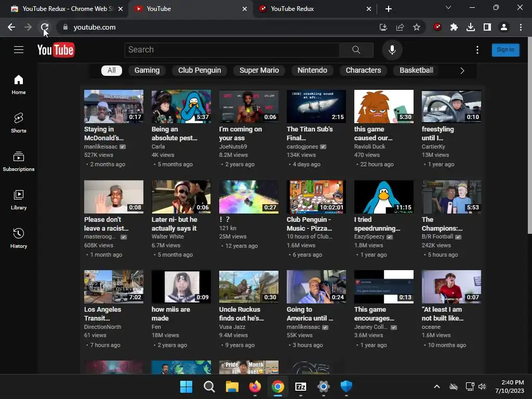Image resolution: width=532 pixels, height=399 pixels.
Task: Select the Club Penguin filter chip
Action: [x=199, y=70]
